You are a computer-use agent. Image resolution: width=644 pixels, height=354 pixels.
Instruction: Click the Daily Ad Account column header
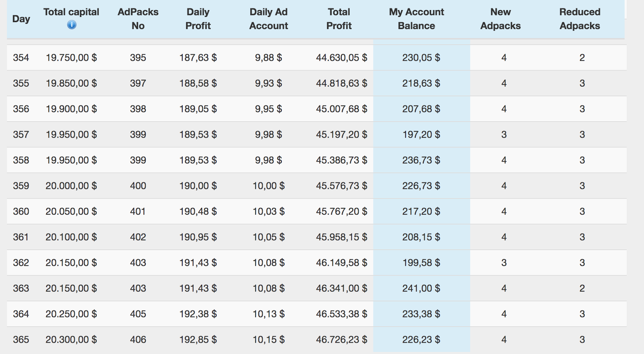(x=268, y=19)
